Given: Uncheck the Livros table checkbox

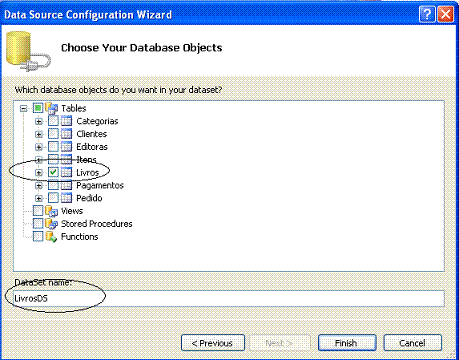Looking at the screenshot, I should (53, 172).
